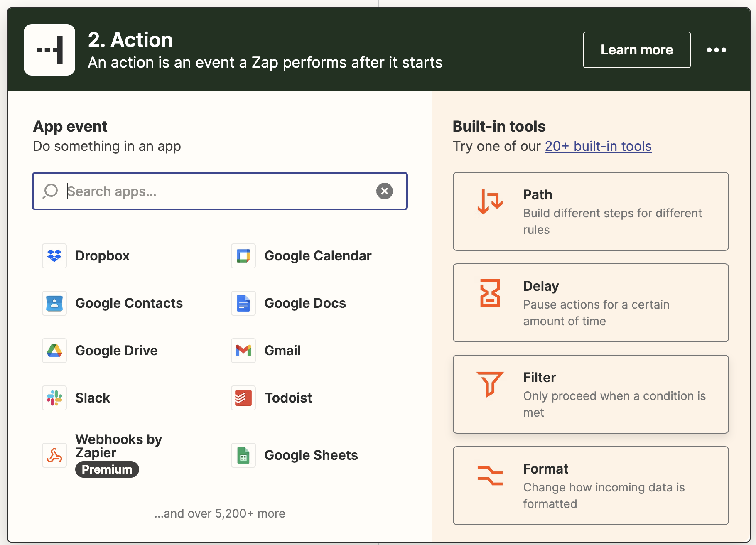Click the Filter funnel icon

[x=490, y=384]
